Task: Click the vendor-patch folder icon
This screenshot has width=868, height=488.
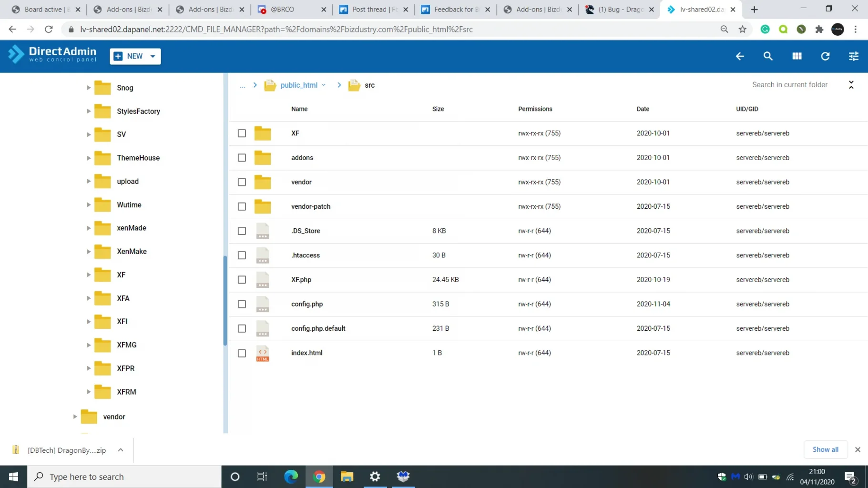Action: click(263, 206)
